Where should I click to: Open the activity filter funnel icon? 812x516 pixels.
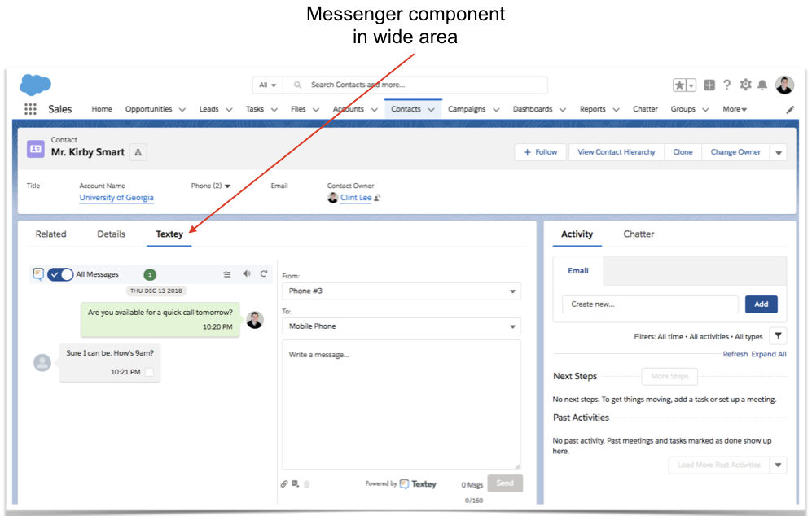(779, 336)
